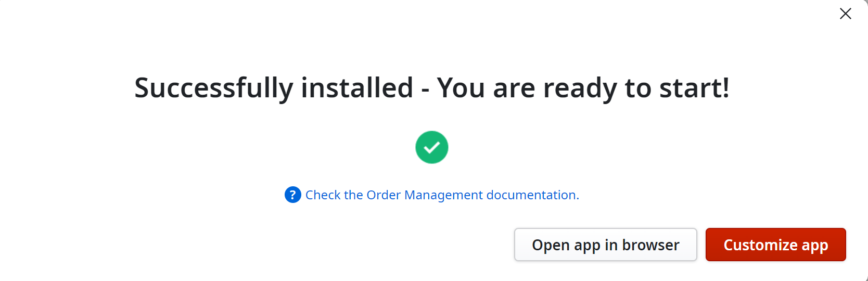Click the X icon in the dialog corner
This screenshot has height=281, width=868.
846,14
